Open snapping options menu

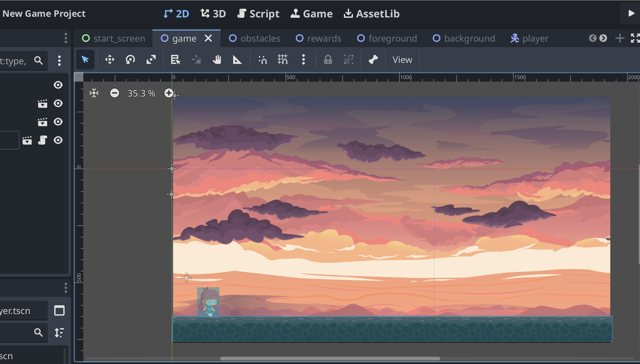click(x=303, y=60)
